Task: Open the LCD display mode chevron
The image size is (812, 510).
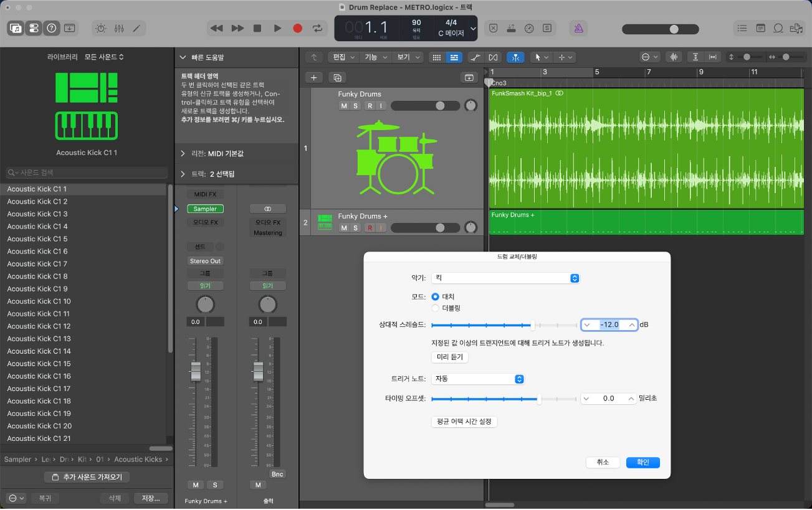Action: (473, 29)
